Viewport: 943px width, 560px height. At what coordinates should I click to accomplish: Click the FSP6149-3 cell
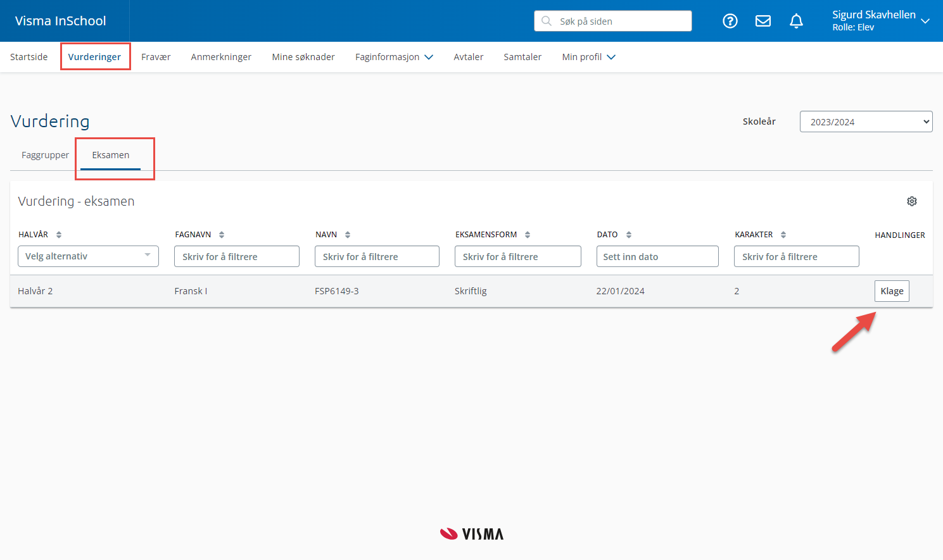[x=337, y=291]
